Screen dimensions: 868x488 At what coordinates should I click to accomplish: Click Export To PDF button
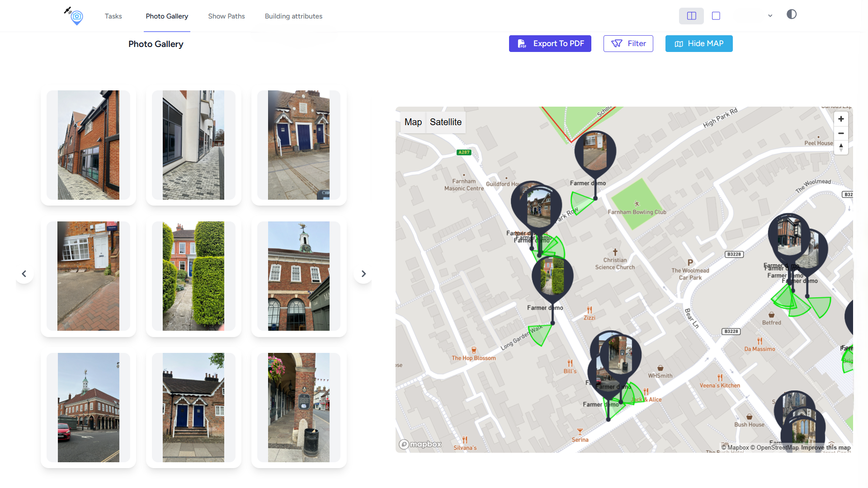pyautogui.click(x=550, y=44)
